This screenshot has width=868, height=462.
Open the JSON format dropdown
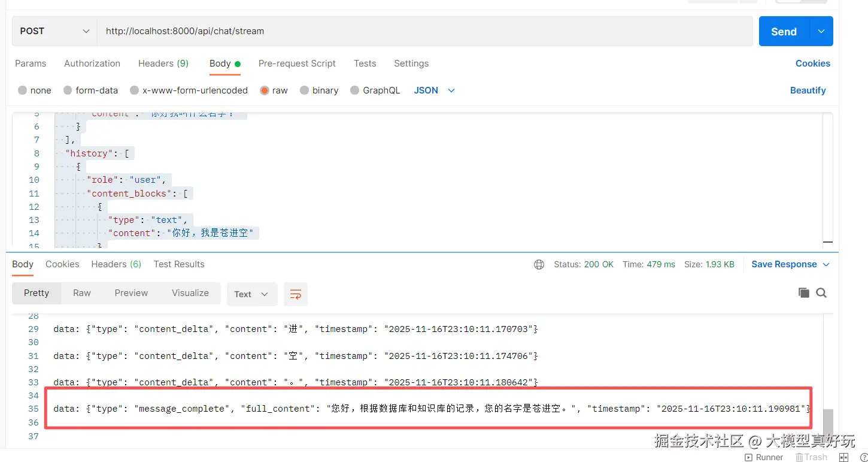coord(435,90)
